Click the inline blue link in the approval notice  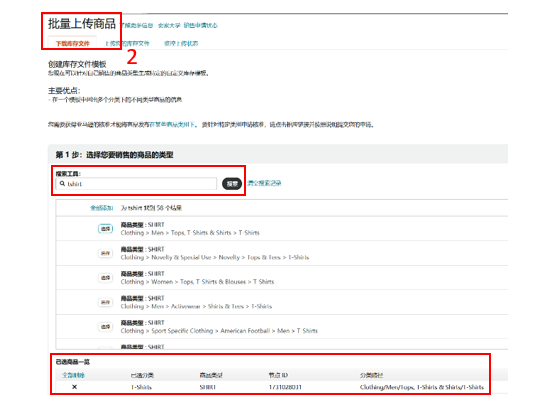pyautogui.click(x=173, y=124)
